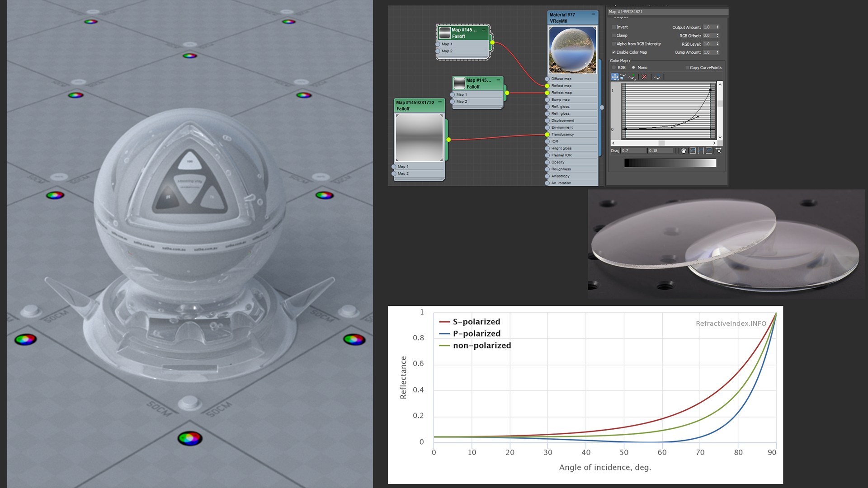The image size is (868, 488).
Task: Collapse the Map #1459281732 Falloff node
Action: (440, 102)
